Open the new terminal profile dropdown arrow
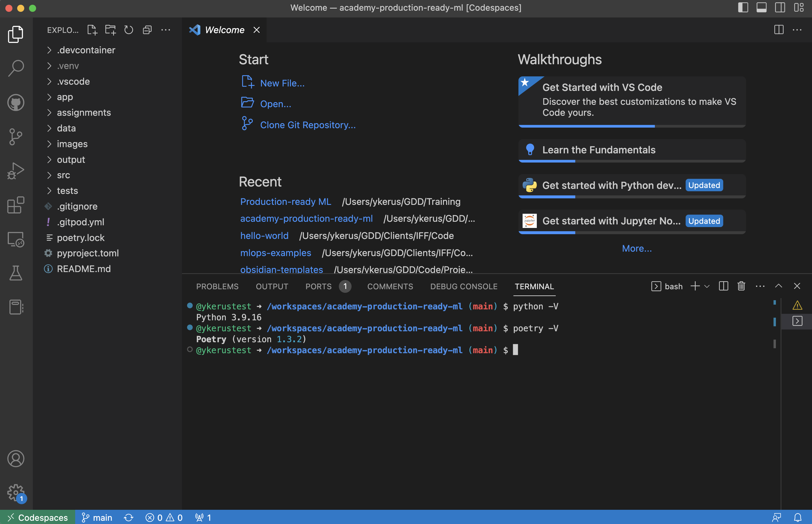 click(707, 287)
